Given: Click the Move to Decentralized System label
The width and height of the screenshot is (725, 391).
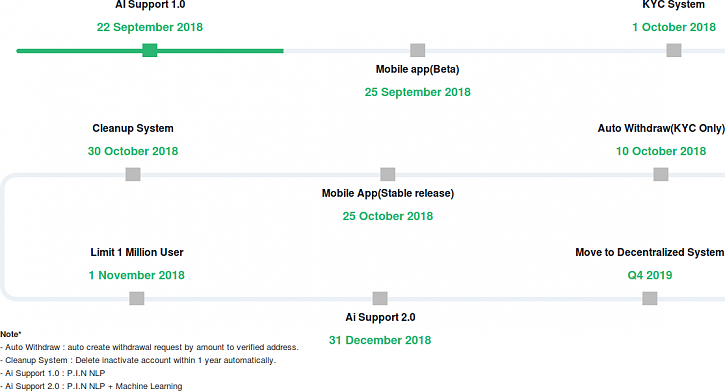Looking at the screenshot, I should (650, 252).
